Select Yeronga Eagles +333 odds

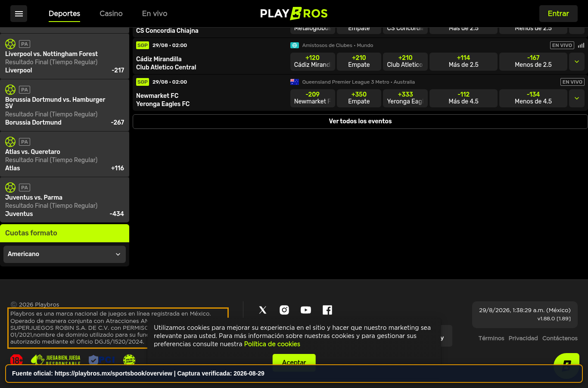pos(405,98)
